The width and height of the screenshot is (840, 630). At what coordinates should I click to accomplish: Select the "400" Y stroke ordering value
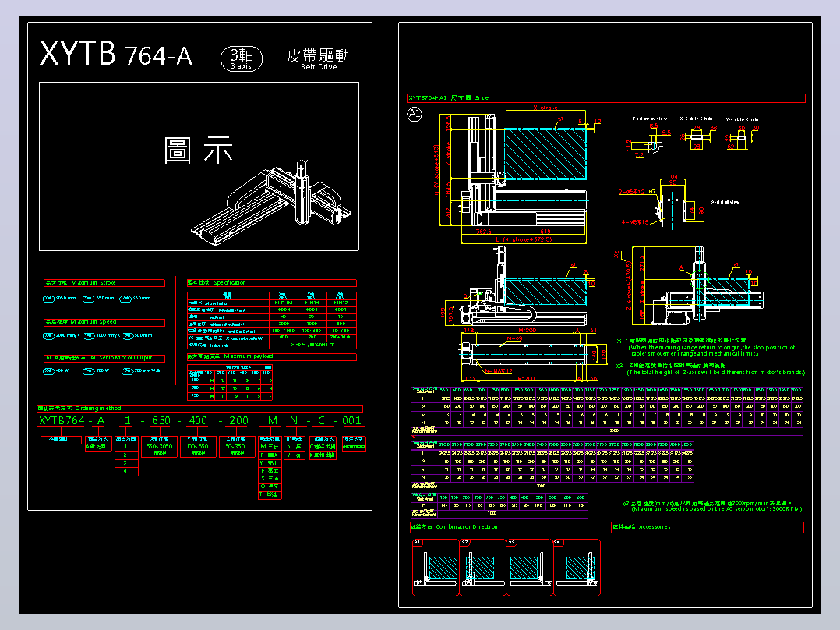tap(198, 421)
